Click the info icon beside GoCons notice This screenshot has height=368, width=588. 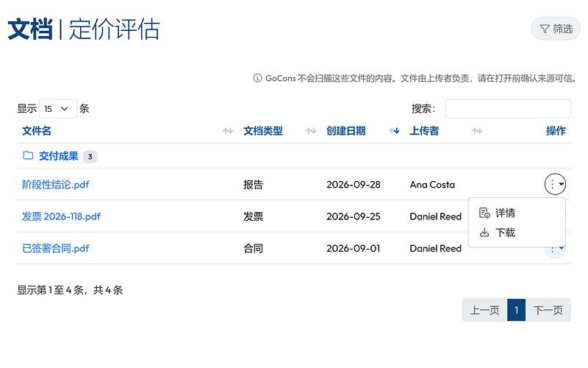tap(257, 78)
